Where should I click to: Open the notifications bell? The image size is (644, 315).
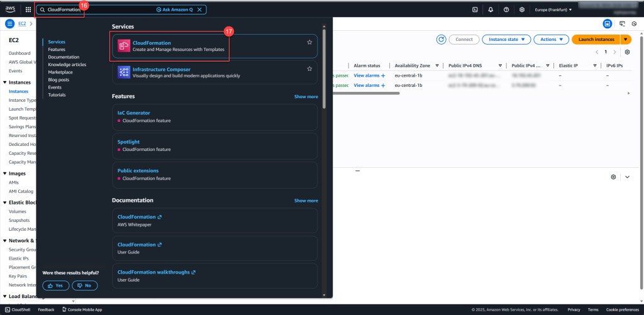click(491, 9)
